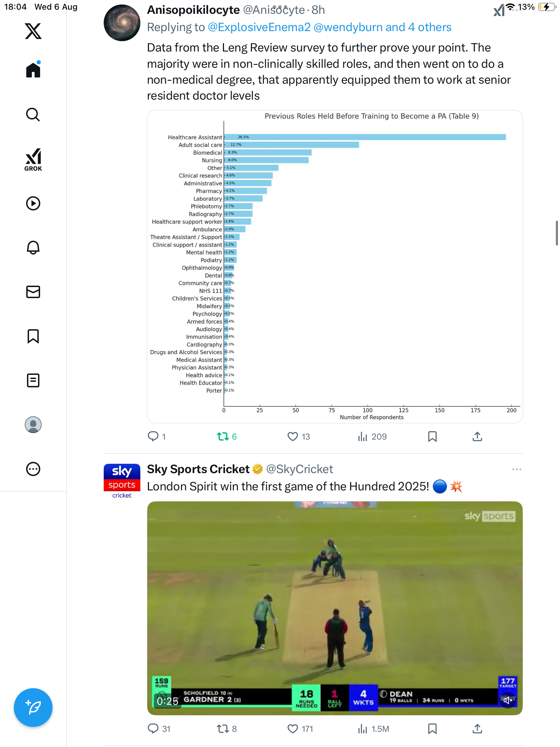This screenshot has height=747, width=560.
Task: Undo repost on Anisopoikilocyte tweet
Action: click(223, 437)
